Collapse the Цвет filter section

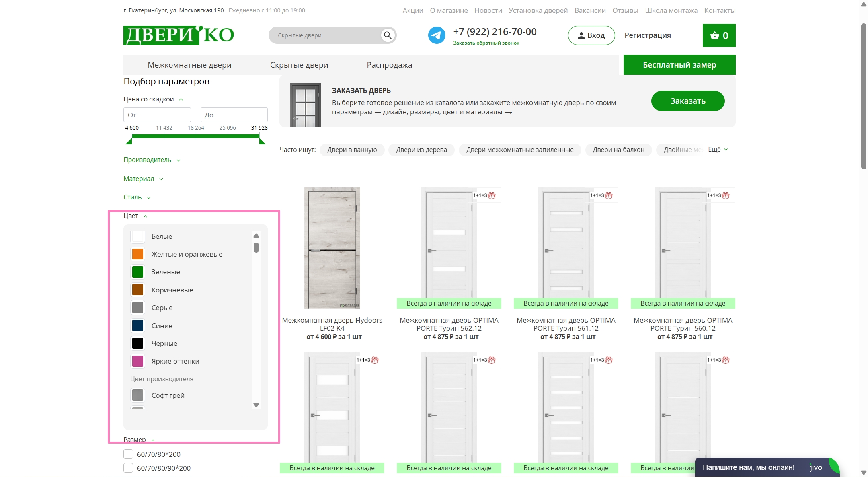[x=135, y=216]
